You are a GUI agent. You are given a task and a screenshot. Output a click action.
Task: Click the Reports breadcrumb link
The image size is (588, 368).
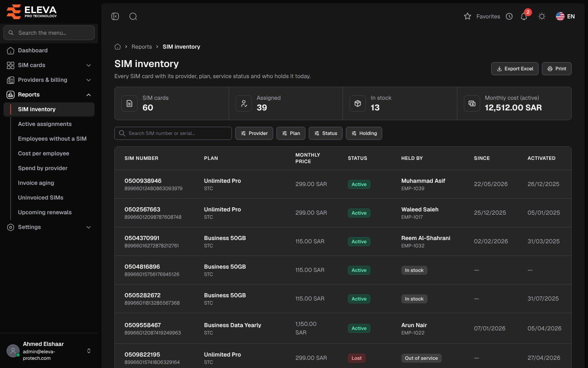[142, 47]
